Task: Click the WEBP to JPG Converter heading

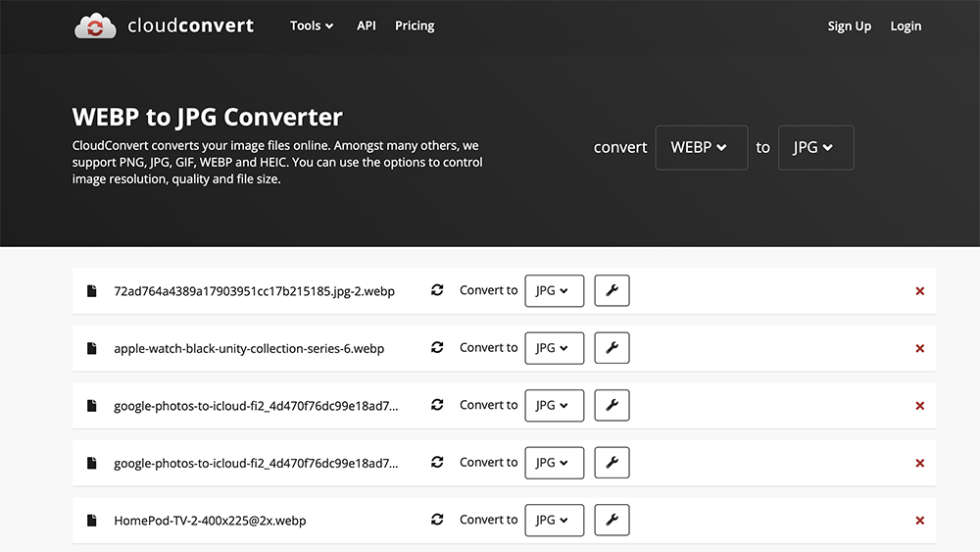Action: pos(208,117)
